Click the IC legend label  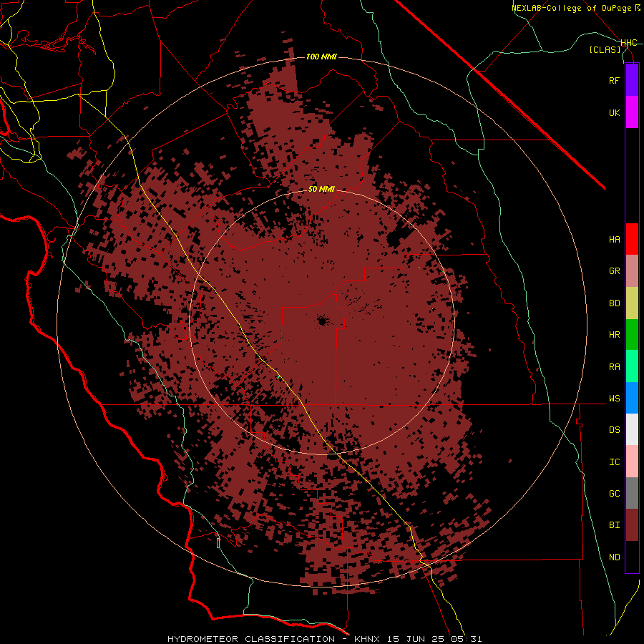tap(614, 462)
